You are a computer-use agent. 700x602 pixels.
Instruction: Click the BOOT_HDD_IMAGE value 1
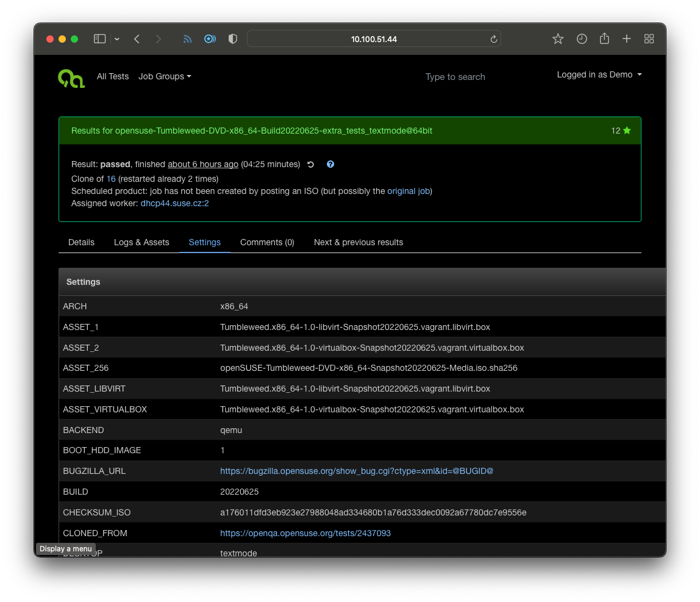coord(223,450)
